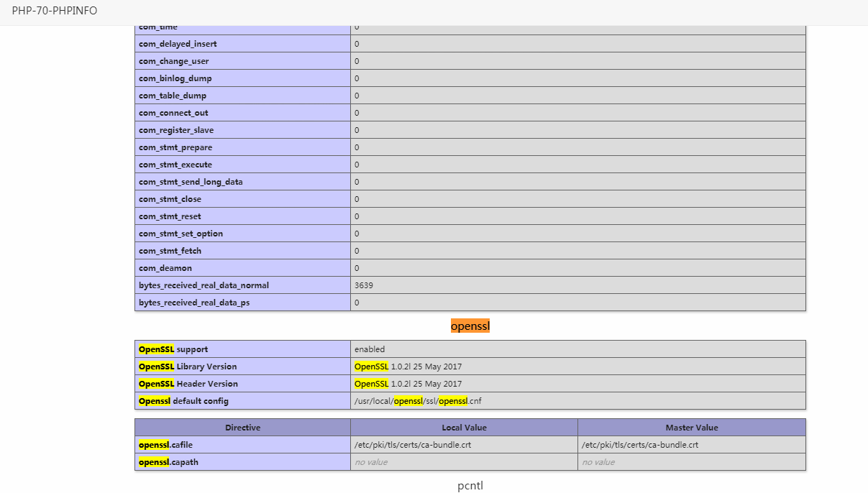Image resolution: width=868 pixels, height=493 pixels.
Task: Click the orange highlighted openssl heading
Action: click(470, 326)
